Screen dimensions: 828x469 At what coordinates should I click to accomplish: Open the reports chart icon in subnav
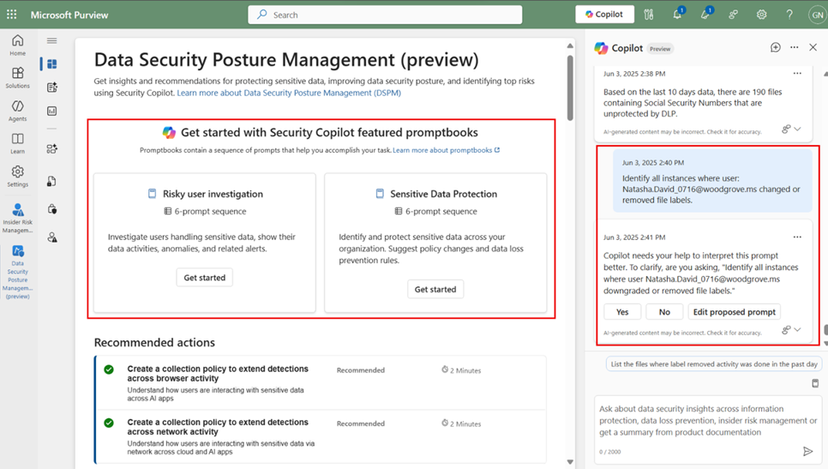pyautogui.click(x=52, y=111)
